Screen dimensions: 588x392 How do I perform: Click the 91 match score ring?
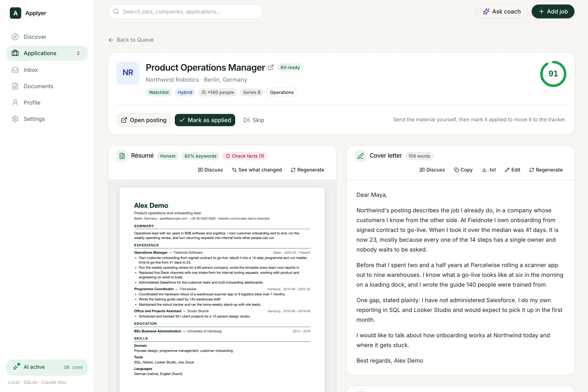(553, 74)
